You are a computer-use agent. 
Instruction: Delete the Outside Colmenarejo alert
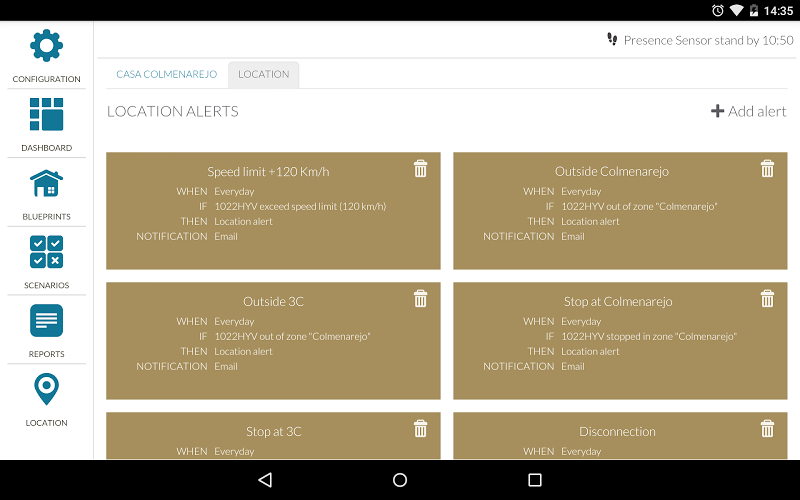(x=767, y=168)
